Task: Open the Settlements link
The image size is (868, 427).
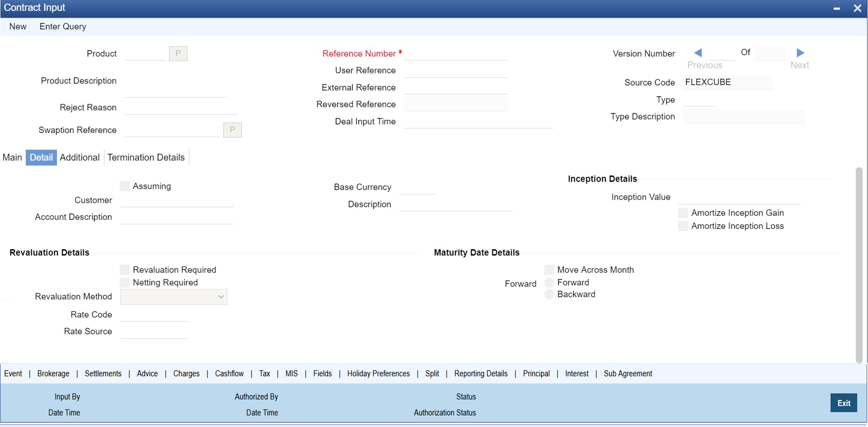Action: tap(103, 373)
